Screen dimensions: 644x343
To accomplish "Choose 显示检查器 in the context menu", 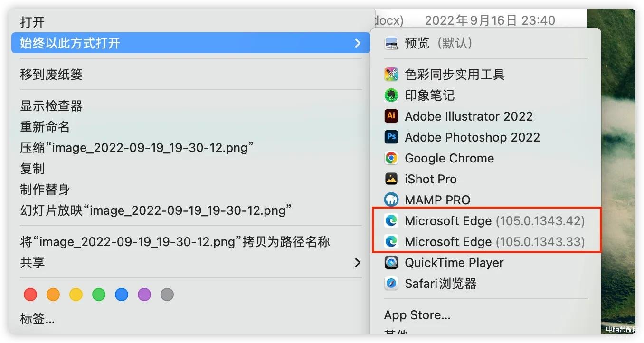I will (x=190, y=106).
